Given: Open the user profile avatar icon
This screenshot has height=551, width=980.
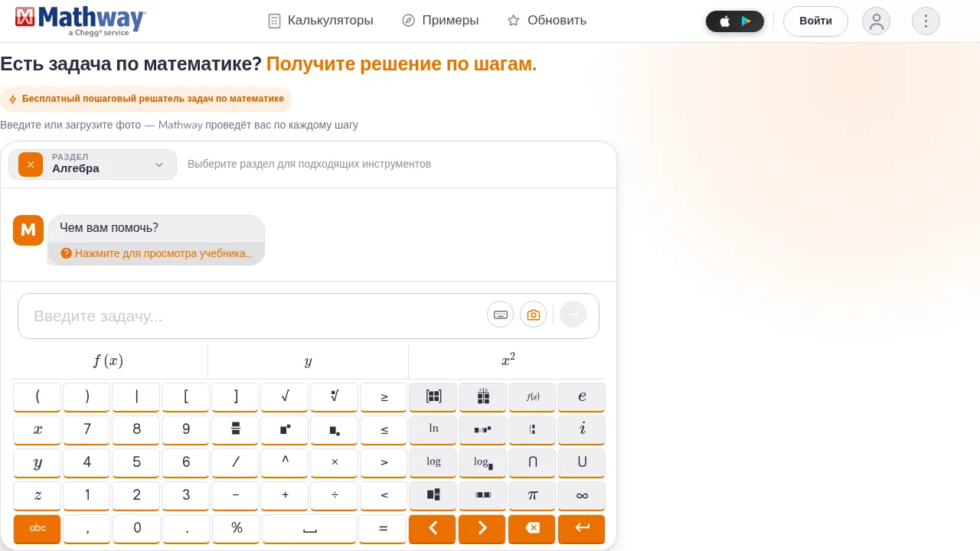Looking at the screenshot, I should [x=876, y=21].
